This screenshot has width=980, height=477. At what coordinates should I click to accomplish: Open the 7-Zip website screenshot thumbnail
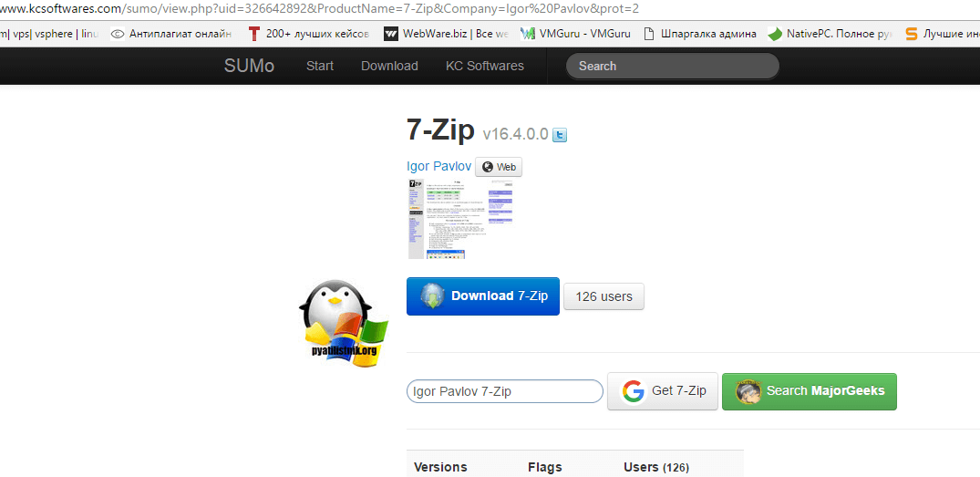[x=460, y=219]
